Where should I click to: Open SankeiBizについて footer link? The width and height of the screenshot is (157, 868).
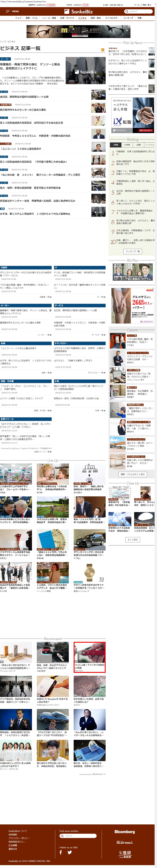pyautogui.click(x=18, y=831)
